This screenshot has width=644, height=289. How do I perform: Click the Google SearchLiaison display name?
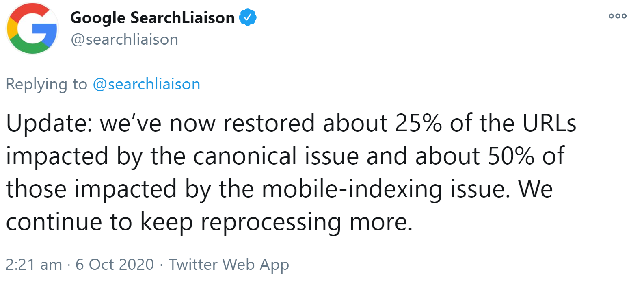[152, 17]
